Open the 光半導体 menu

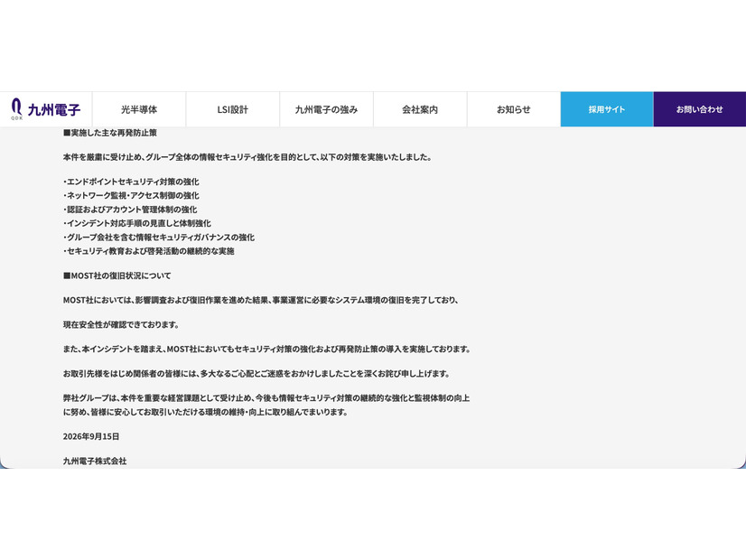(x=139, y=109)
